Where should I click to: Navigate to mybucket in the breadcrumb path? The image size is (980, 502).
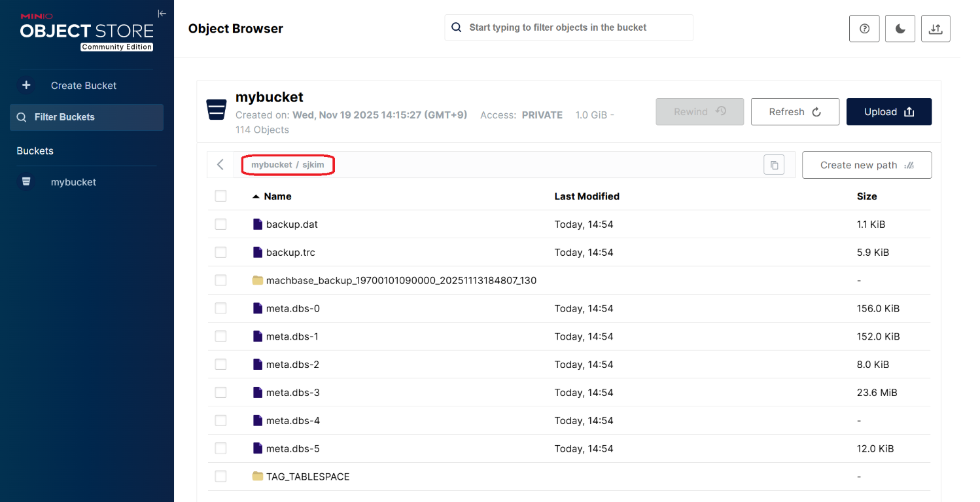pos(271,165)
